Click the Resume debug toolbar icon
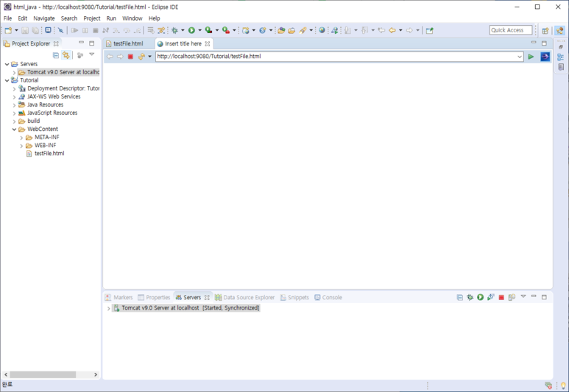The image size is (569, 392). click(x=75, y=30)
